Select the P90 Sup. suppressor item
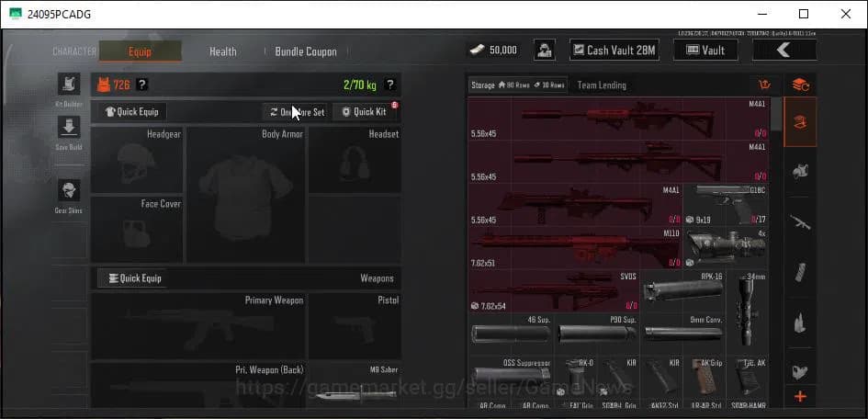 coord(597,334)
